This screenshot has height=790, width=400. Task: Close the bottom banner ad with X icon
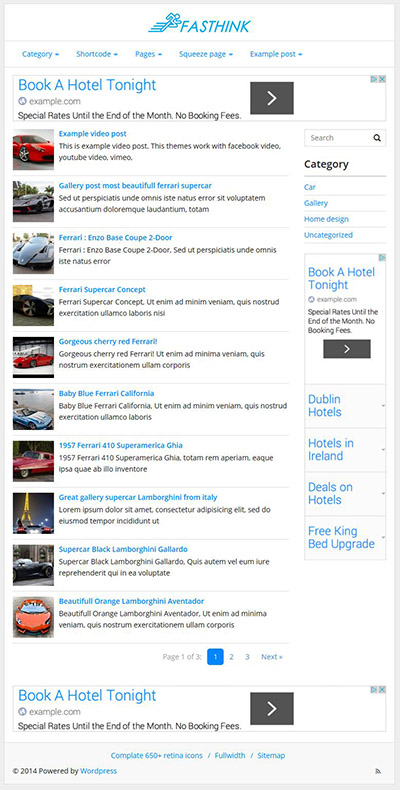tap(382, 689)
